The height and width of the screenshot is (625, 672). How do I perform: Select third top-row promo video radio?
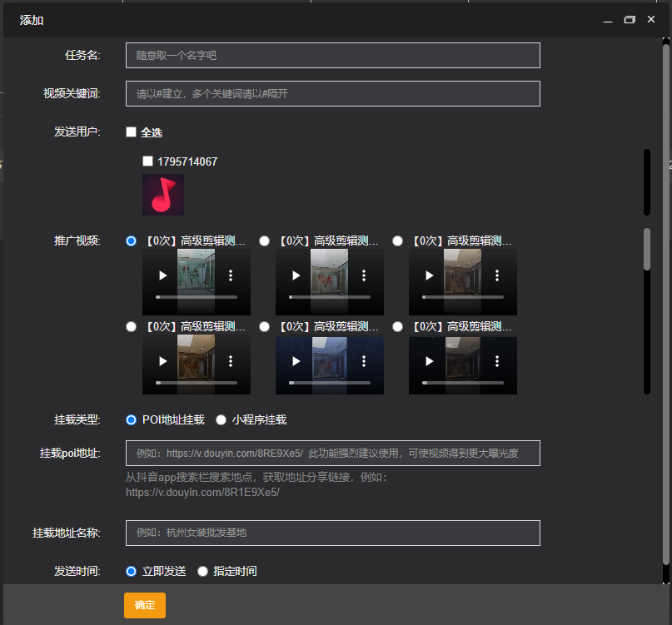click(398, 241)
